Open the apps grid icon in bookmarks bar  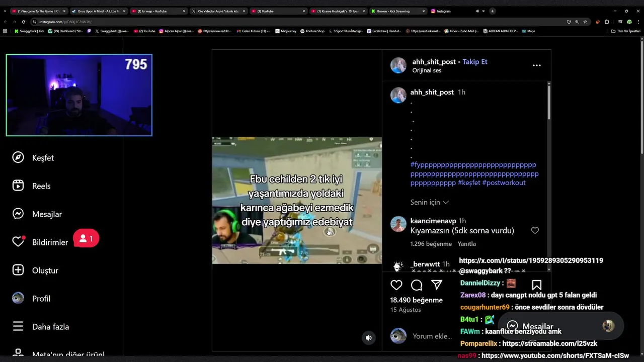pyautogui.click(x=5, y=31)
